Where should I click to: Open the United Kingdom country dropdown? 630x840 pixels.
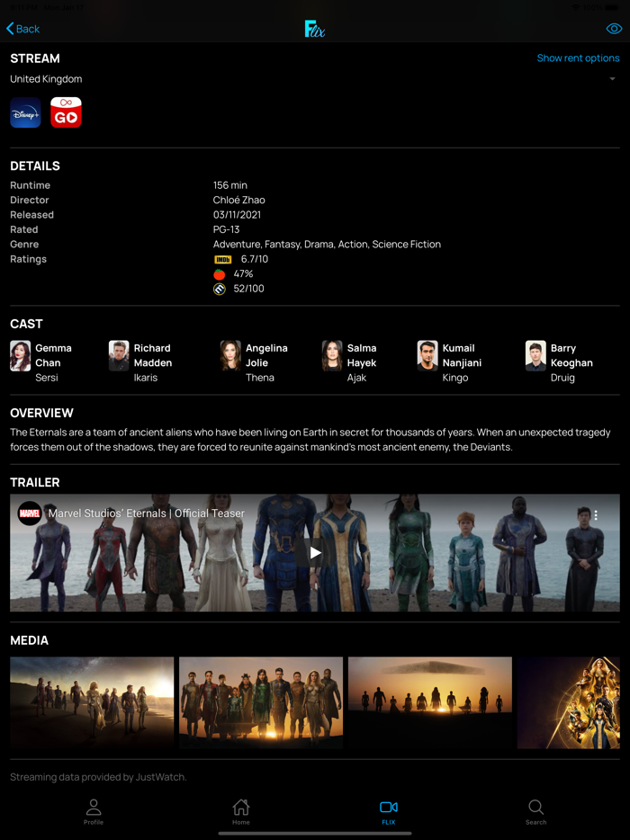click(315, 79)
